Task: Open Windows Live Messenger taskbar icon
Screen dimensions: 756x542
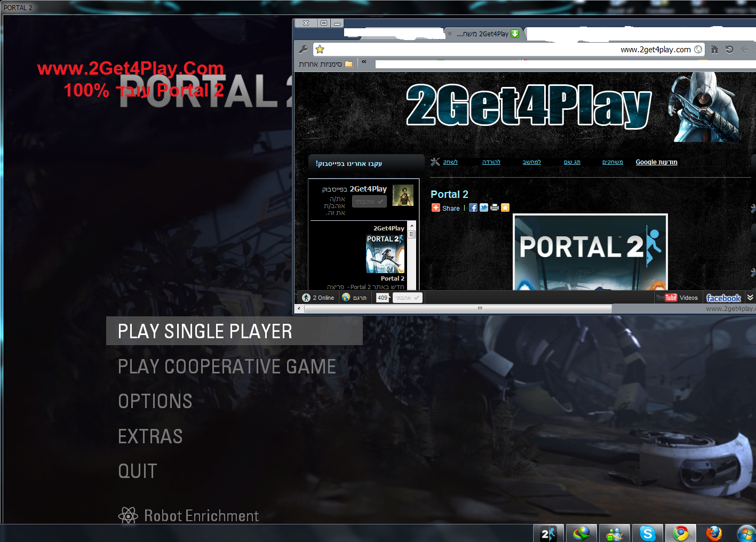Action: point(615,533)
